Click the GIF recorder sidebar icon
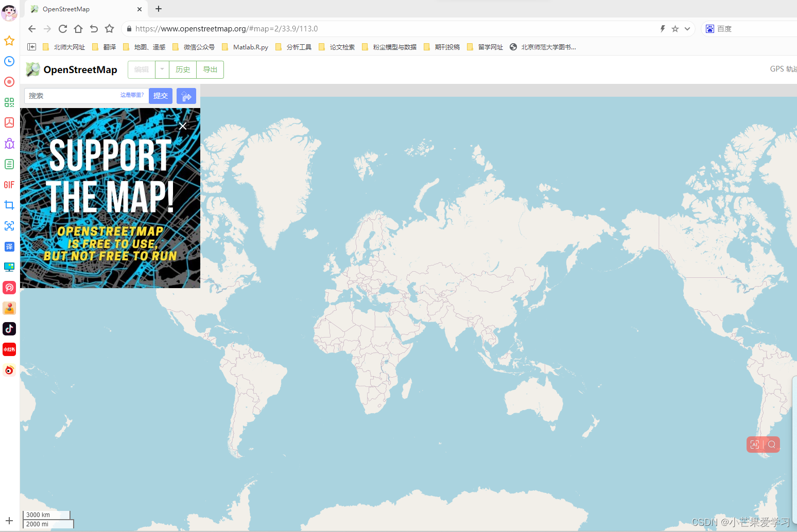Image resolution: width=797 pixels, height=532 pixels. [x=9, y=185]
